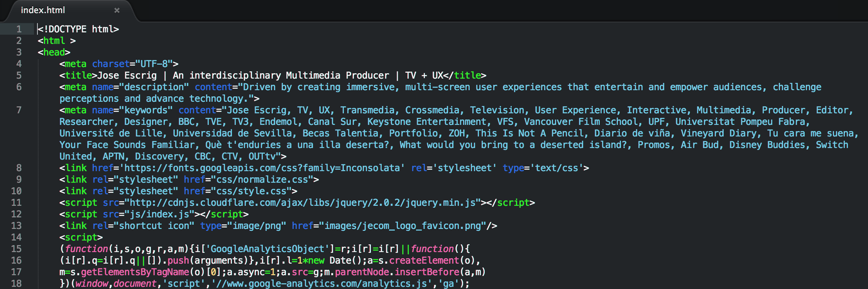Screen dimensions: 868x289
Task: Click the "text/css" type value
Action: click(557, 168)
